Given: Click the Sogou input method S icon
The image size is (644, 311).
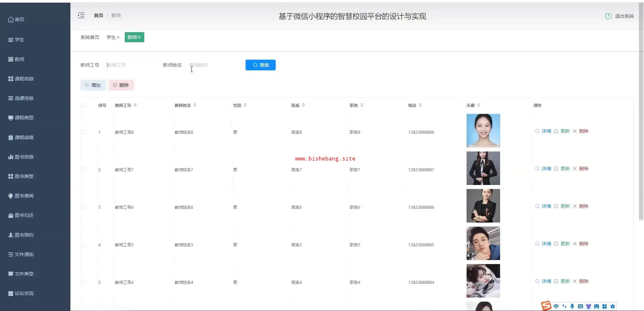Looking at the screenshot, I should point(546,306).
